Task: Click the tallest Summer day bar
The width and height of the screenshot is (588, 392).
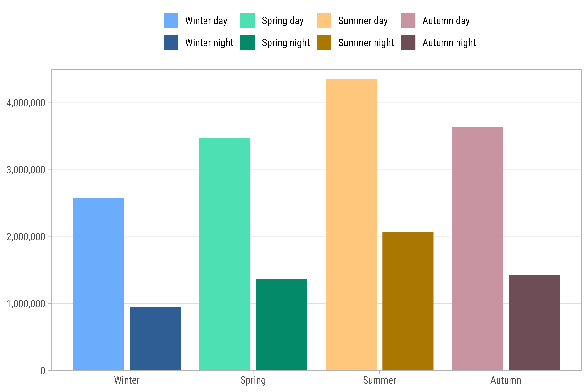Action: 351,224
